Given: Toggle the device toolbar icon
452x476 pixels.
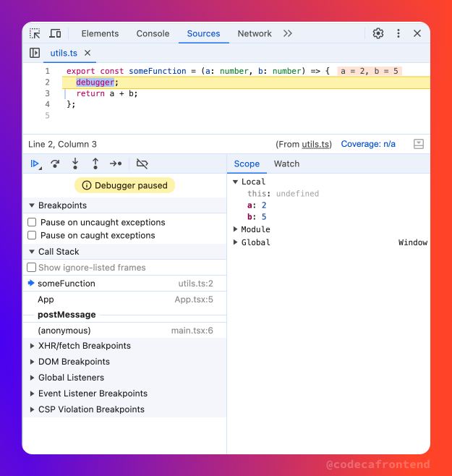Looking at the screenshot, I should [55, 33].
